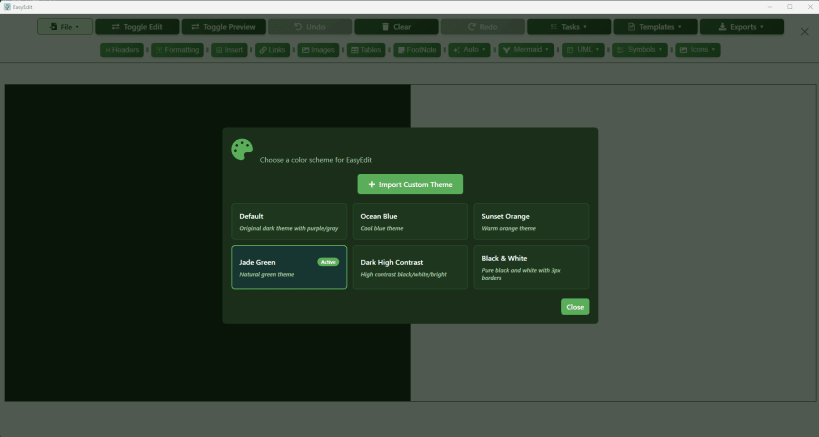Minimize the EasyEdit window
The width and height of the screenshot is (819, 437).
point(770,7)
